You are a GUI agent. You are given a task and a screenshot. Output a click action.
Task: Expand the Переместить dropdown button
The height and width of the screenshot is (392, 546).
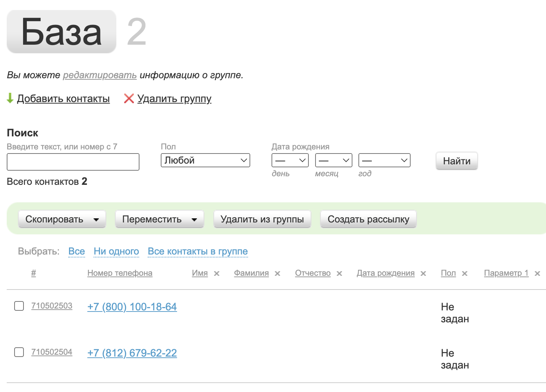click(160, 219)
